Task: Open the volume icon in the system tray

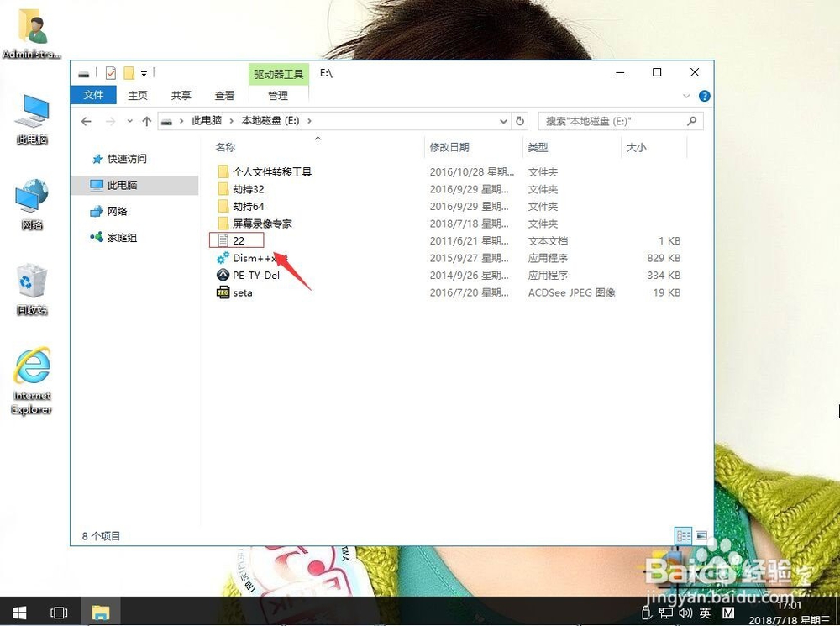Action: coord(685,613)
